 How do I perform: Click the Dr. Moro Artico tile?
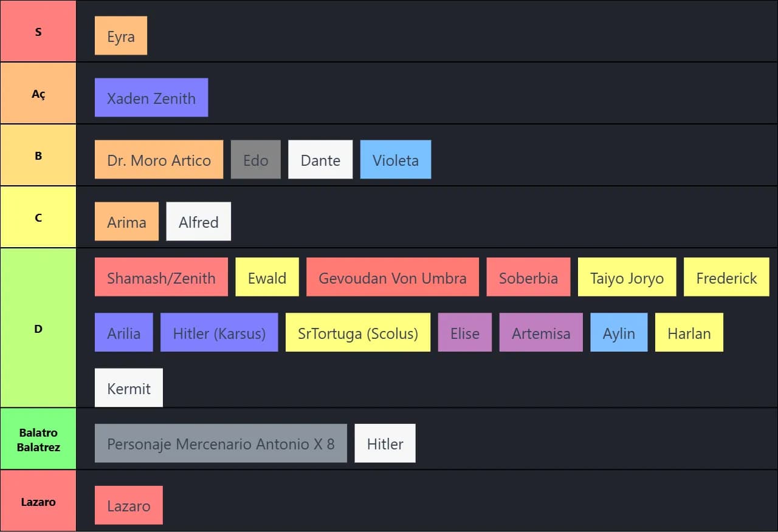tap(159, 160)
